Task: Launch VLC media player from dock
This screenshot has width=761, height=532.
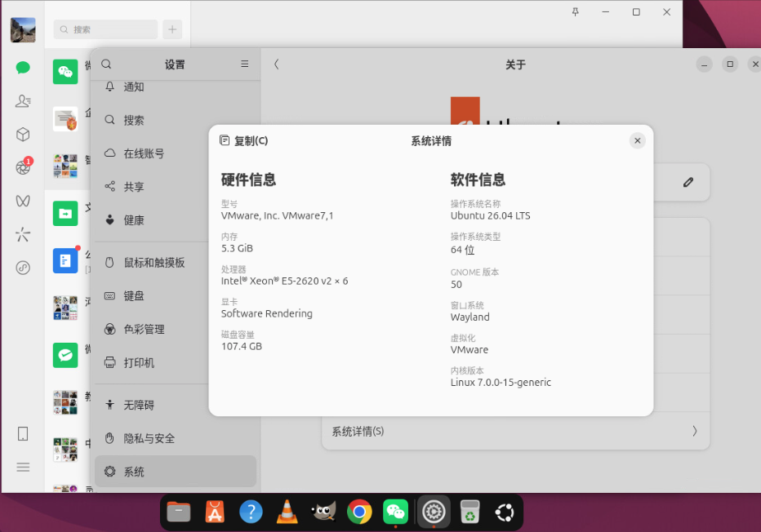Action: [x=287, y=512]
